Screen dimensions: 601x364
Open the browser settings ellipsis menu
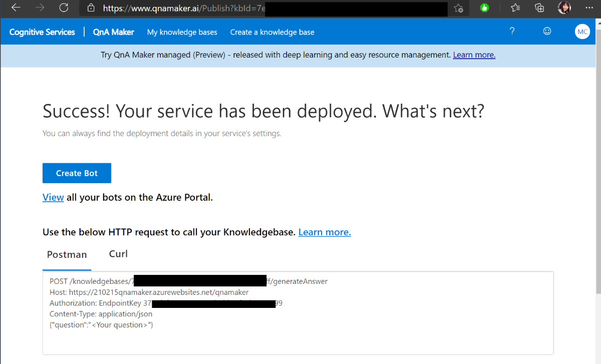tap(589, 8)
